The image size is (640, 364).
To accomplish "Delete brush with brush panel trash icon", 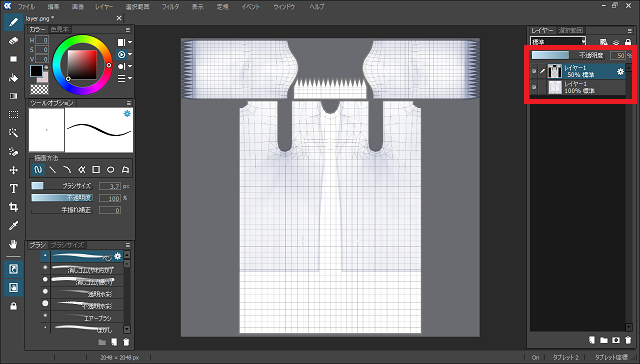I will click(126, 342).
